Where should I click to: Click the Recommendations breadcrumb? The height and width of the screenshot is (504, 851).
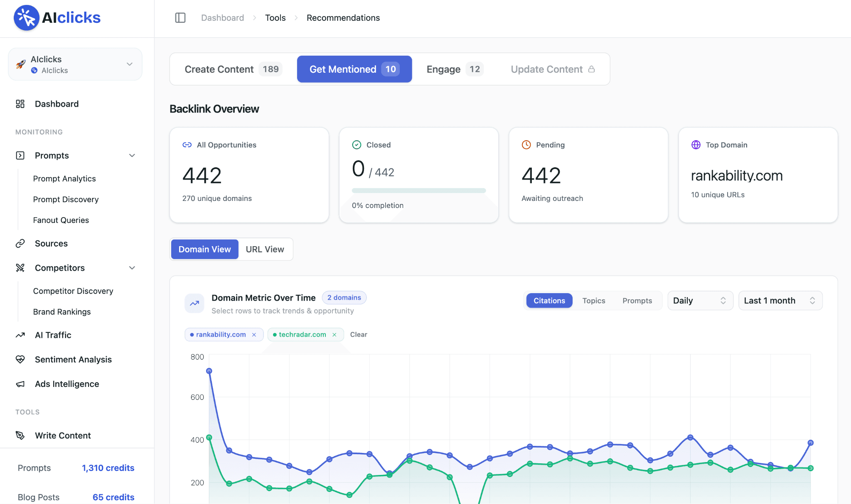coord(343,18)
